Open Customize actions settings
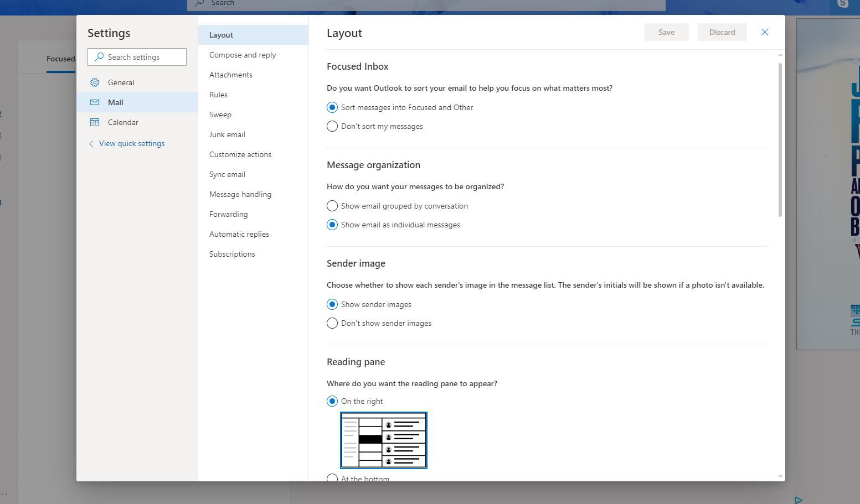Screen dimensions: 860x504 [x=253, y=154]
